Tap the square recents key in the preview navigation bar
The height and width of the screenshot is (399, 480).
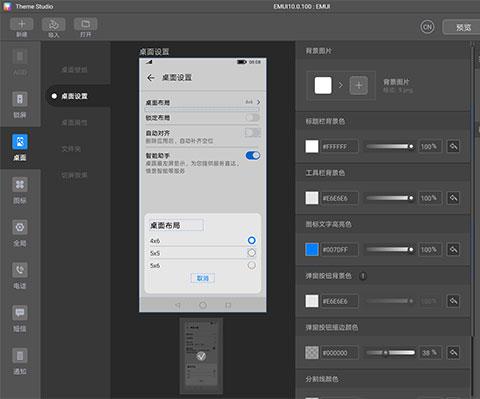[x=228, y=305]
